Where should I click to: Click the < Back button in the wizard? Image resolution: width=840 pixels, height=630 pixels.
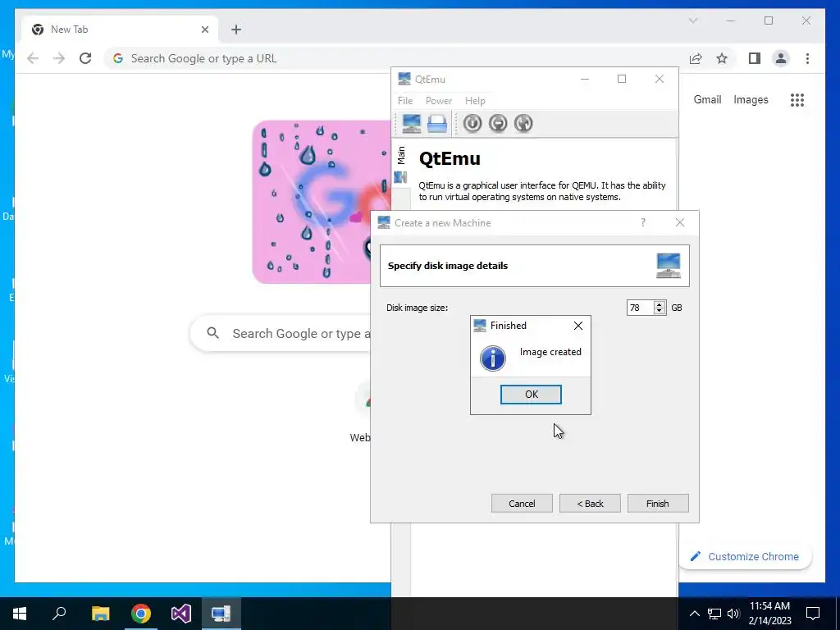point(590,504)
